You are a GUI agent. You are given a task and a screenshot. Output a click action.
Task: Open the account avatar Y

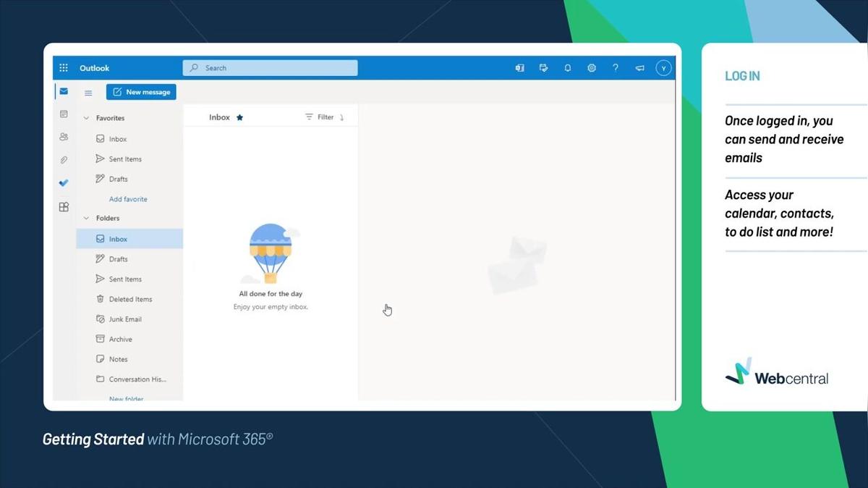coord(664,68)
